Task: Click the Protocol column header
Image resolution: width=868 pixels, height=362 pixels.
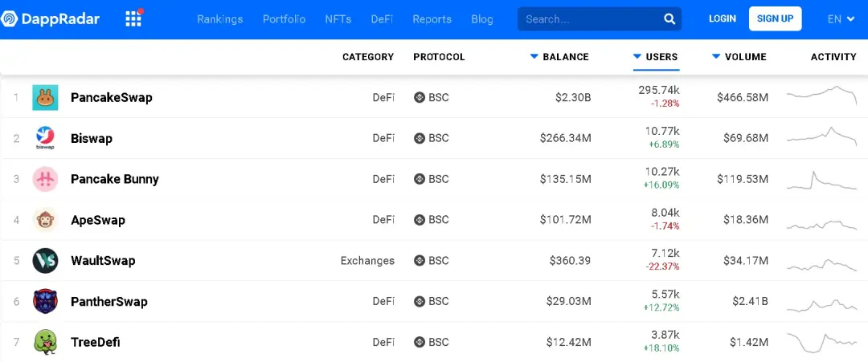Action: [439, 57]
